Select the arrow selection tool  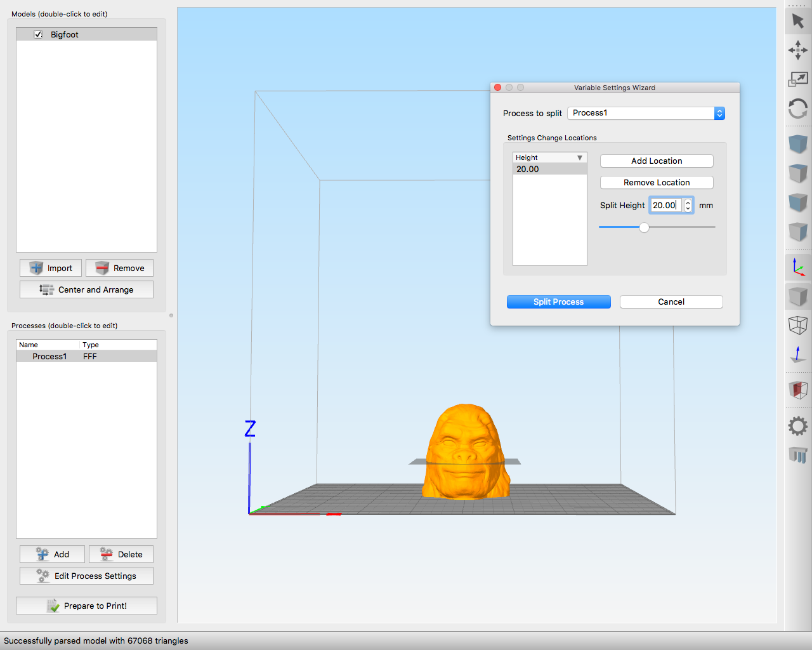tap(797, 21)
